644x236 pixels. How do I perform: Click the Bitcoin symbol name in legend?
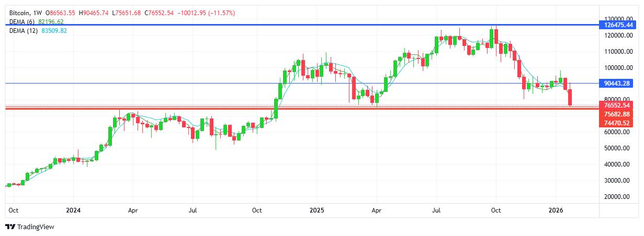[x=20, y=13]
